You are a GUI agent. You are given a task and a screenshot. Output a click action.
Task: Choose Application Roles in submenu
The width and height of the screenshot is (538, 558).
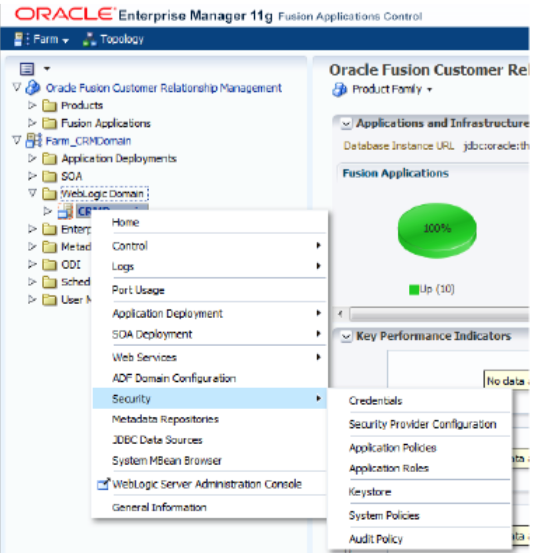click(x=420, y=469)
